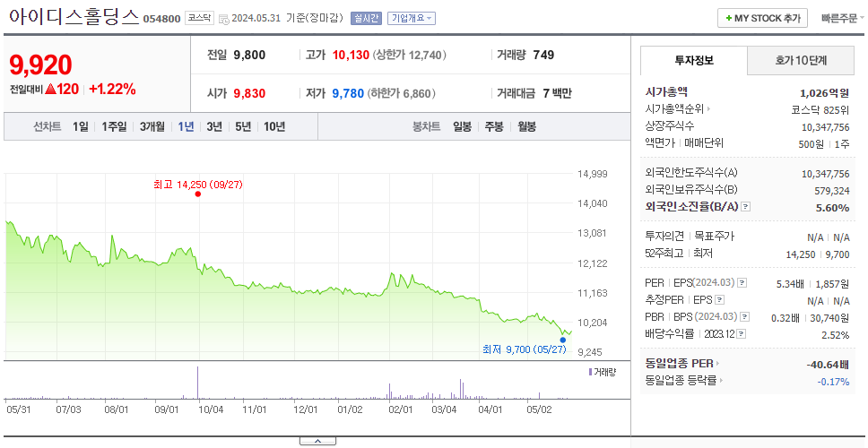Select the 1일 line chart period

coord(81,126)
